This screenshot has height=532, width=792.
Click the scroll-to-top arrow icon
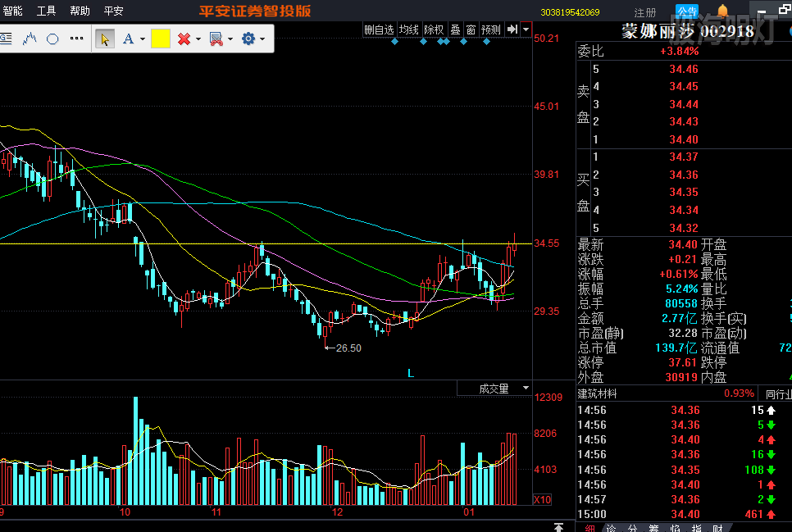click(558, 527)
